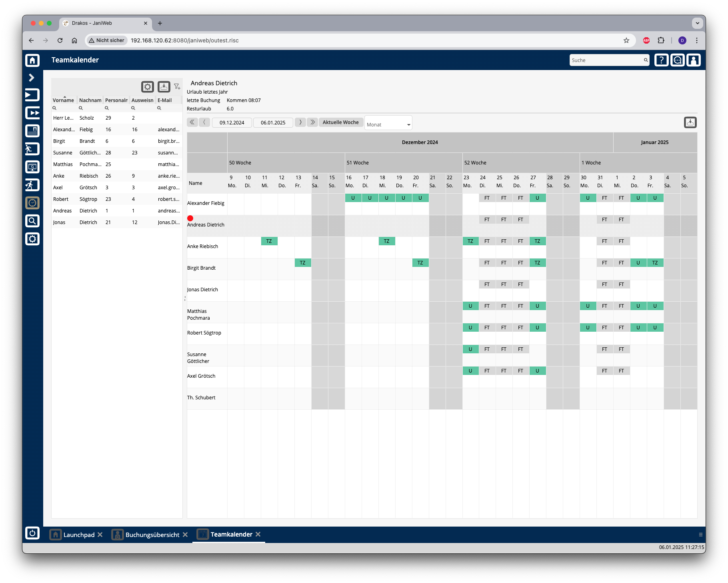Open the bottom bar hamburger menu
728x583 pixels.
click(700, 535)
